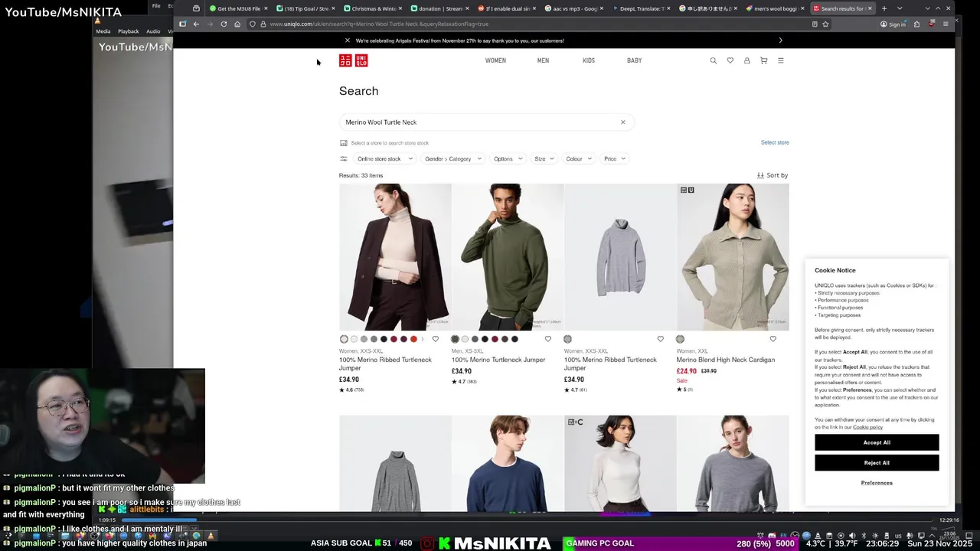Click the date and time clock in system tray

[x=949, y=535]
